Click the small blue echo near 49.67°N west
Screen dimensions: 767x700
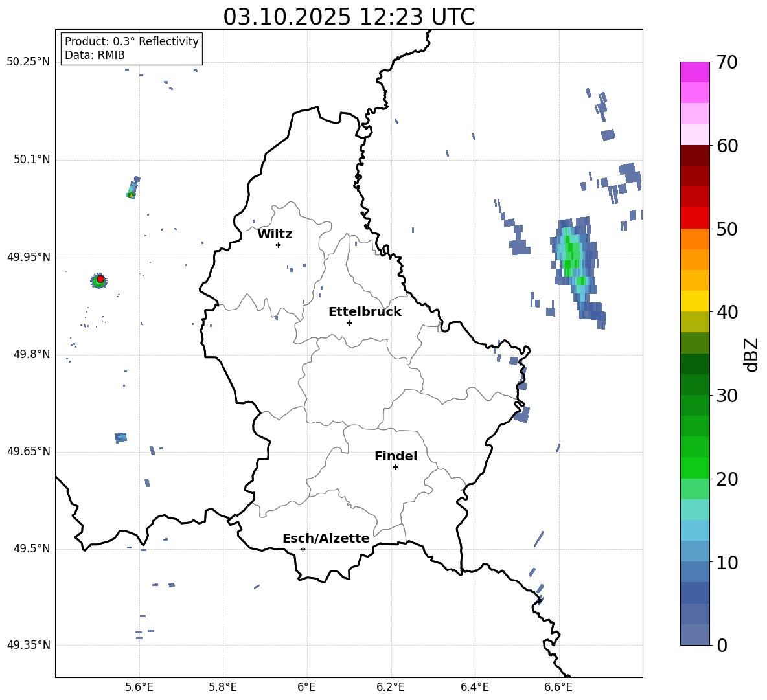click(121, 438)
